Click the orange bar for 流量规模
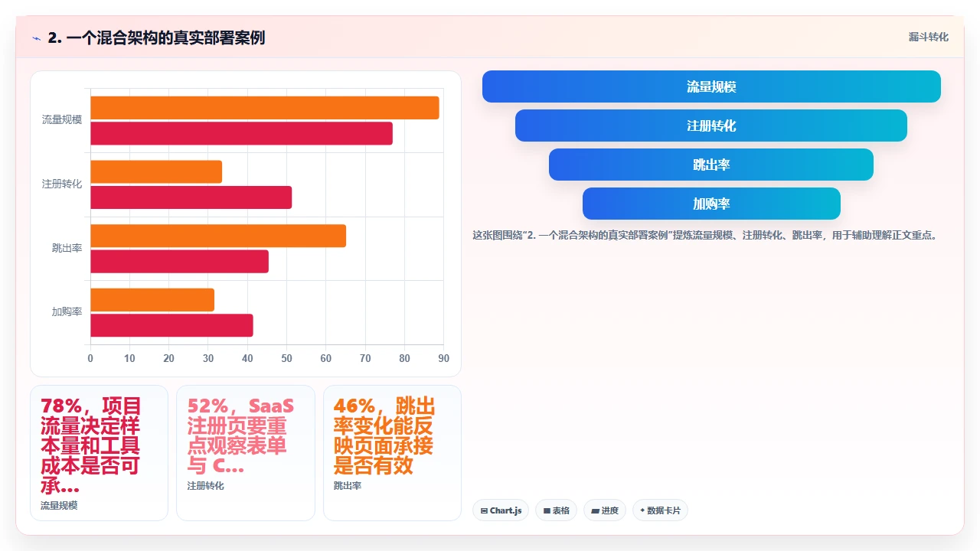 click(265, 108)
